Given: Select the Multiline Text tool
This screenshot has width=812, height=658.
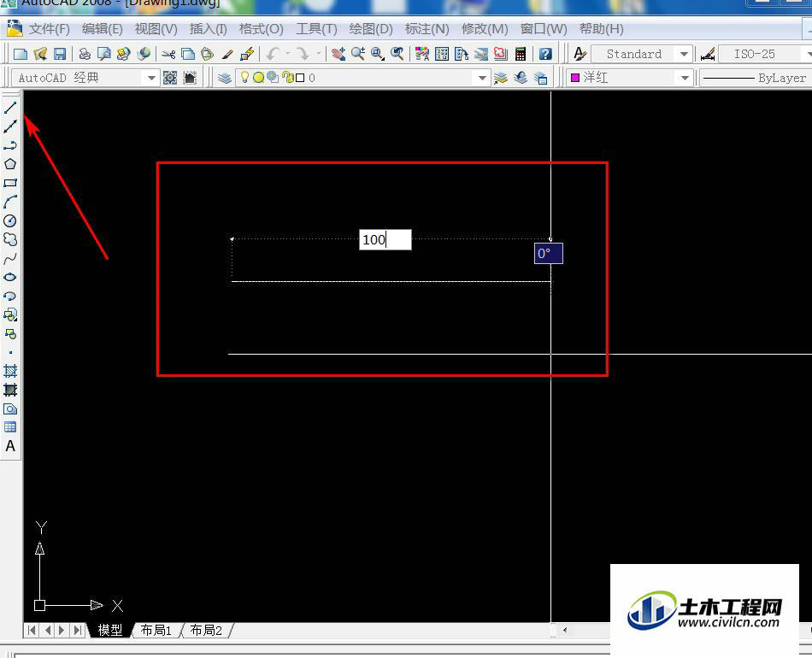Looking at the screenshot, I should pos(10,446).
